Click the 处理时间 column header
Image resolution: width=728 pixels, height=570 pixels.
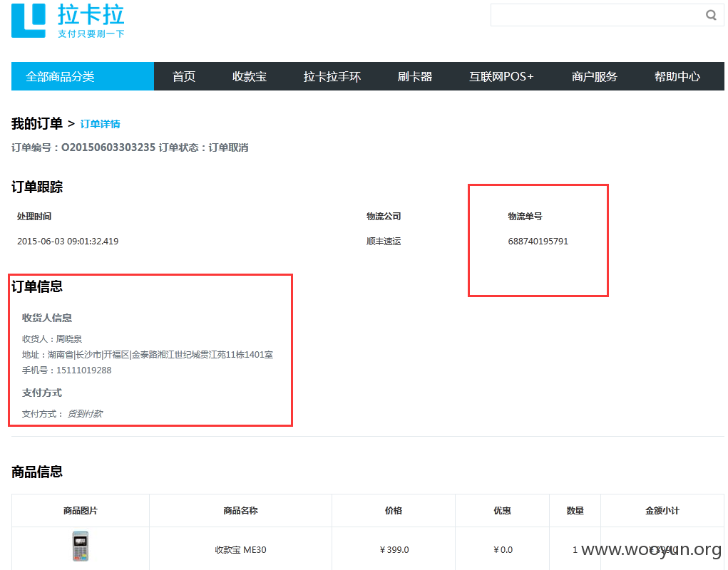point(34,216)
